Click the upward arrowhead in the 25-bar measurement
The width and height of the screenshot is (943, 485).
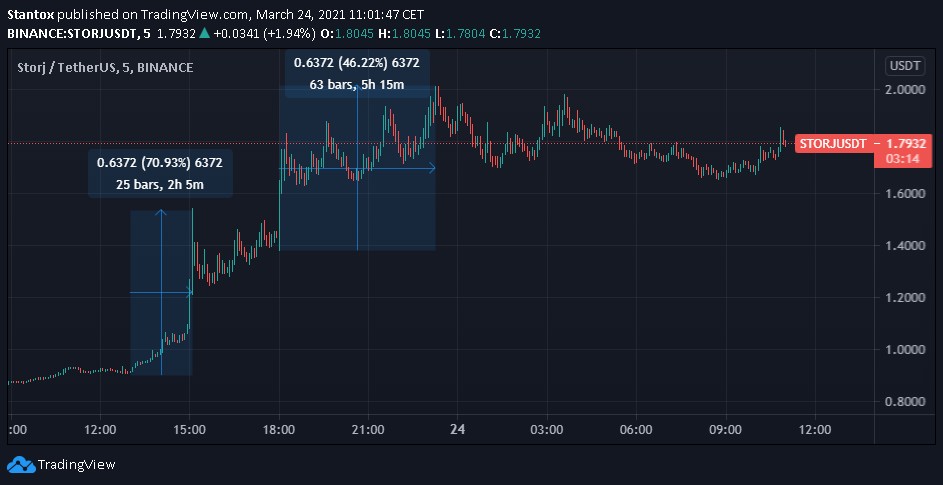161,212
